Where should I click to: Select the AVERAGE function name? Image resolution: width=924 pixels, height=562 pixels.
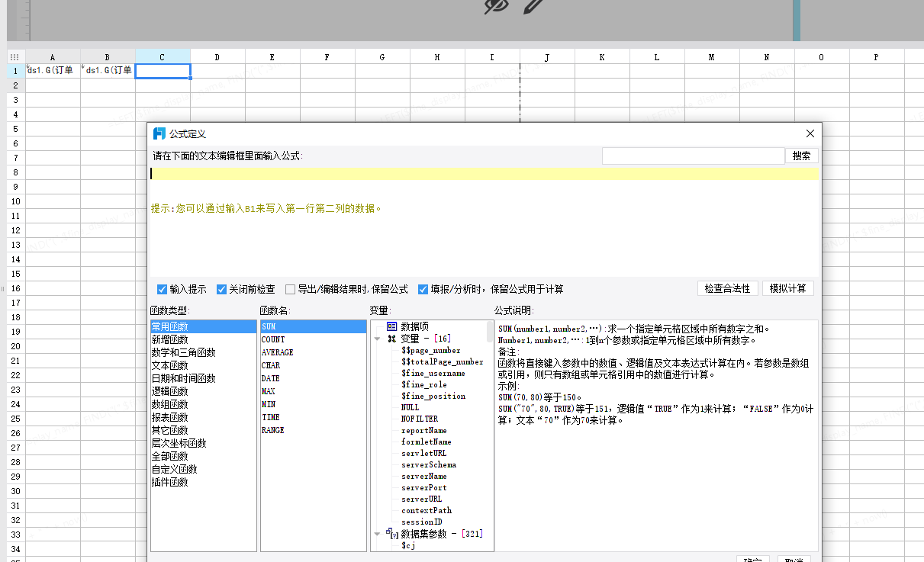(x=314, y=352)
